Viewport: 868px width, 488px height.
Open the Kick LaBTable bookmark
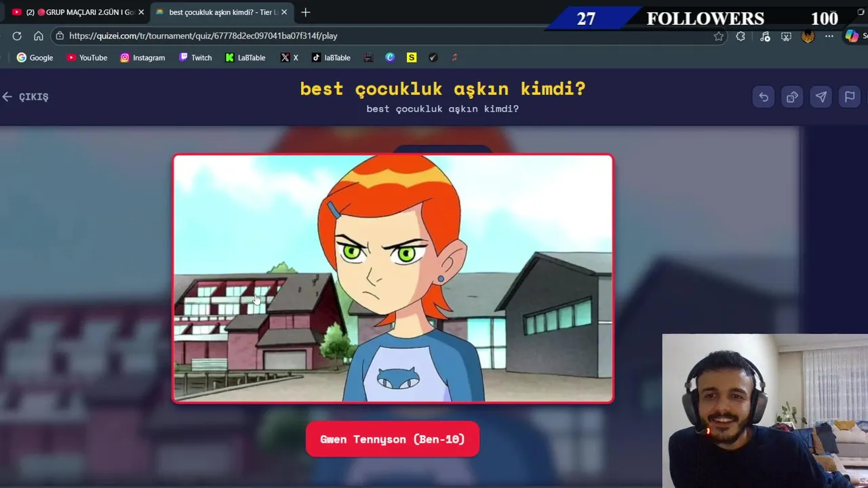coord(245,58)
